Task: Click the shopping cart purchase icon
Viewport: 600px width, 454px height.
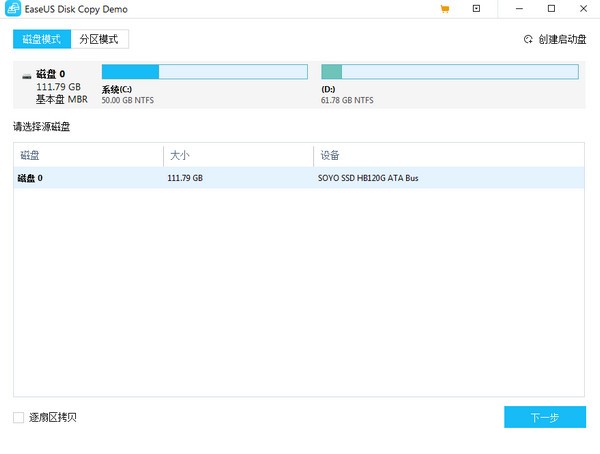Action: [x=445, y=9]
